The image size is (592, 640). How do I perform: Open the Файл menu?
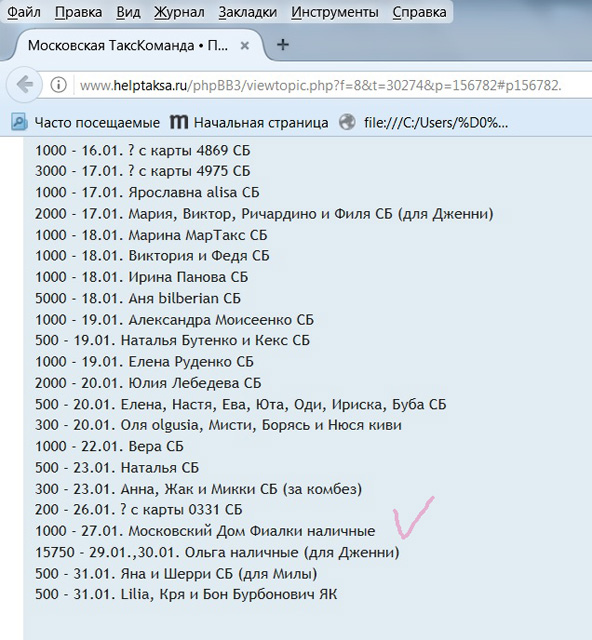pyautogui.click(x=24, y=12)
